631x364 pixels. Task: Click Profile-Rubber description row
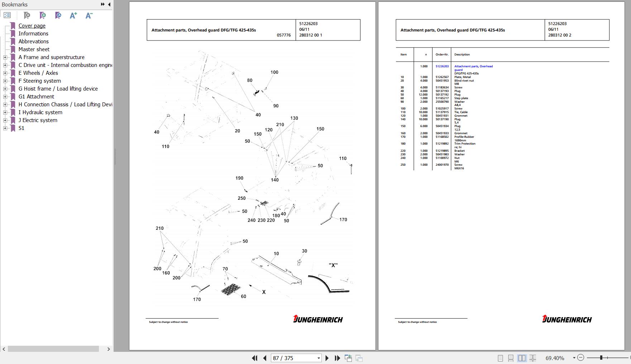tap(464, 137)
